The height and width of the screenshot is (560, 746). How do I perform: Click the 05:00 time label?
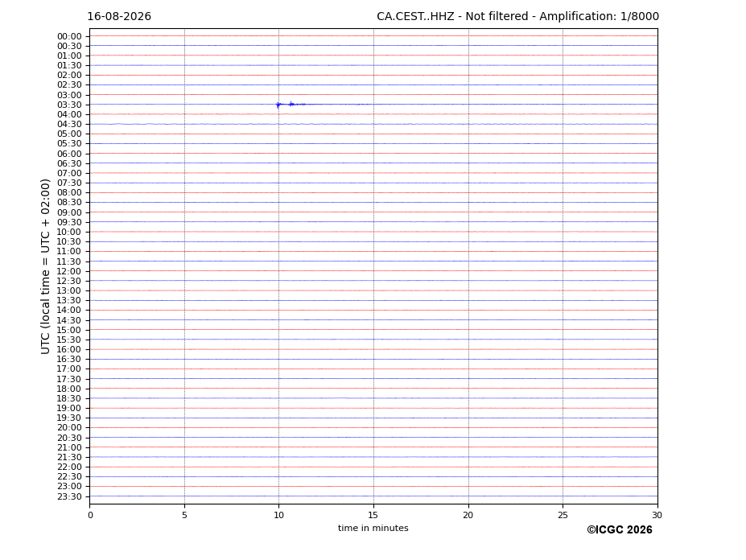(x=69, y=134)
